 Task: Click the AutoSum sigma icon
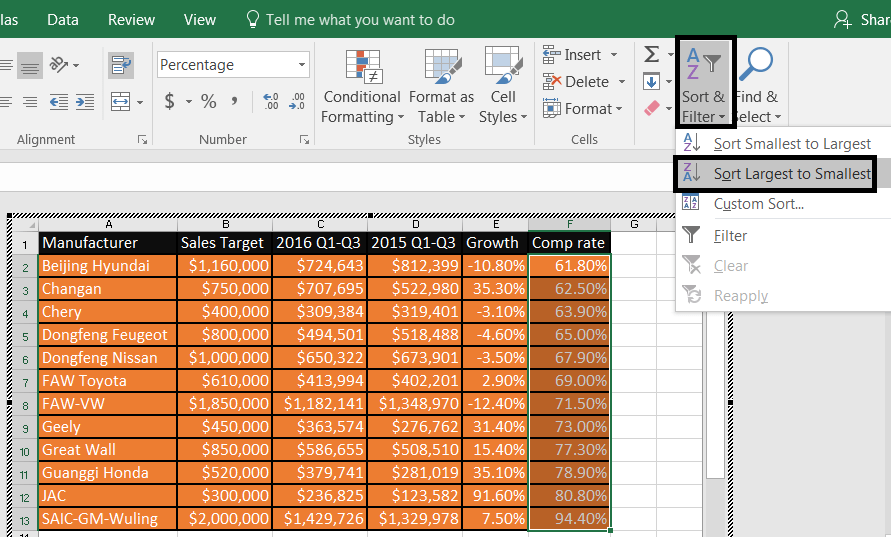pyautogui.click(x=652, y=55)
